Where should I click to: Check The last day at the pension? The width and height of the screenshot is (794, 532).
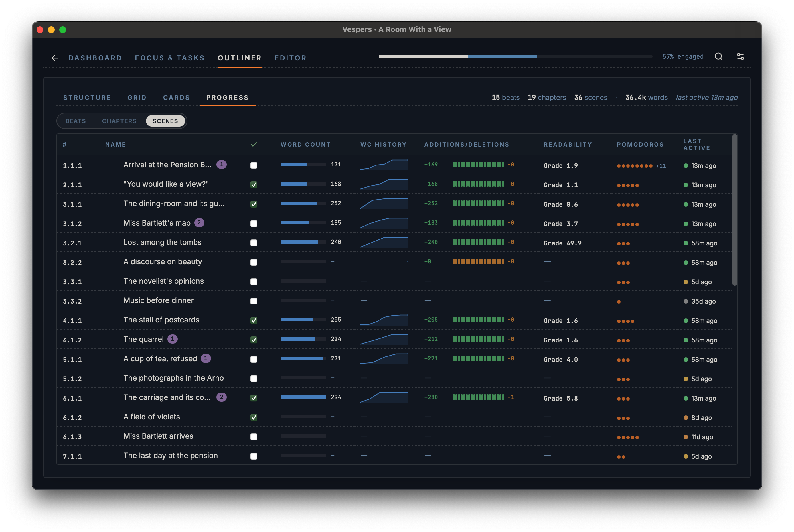click(x=254, y=456)
